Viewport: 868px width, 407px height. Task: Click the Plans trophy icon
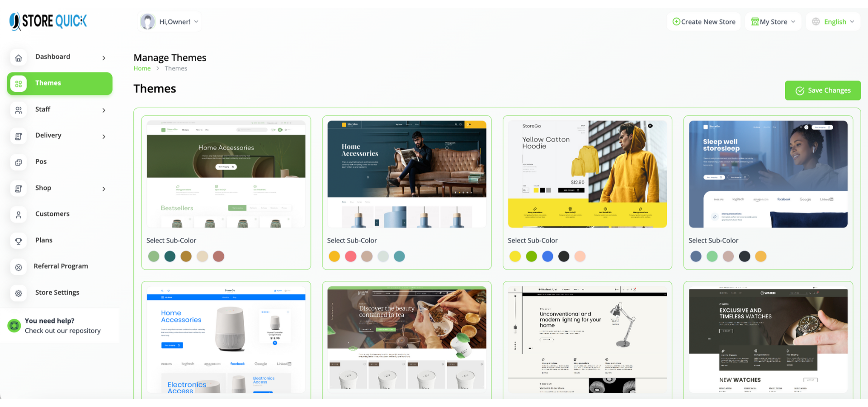[19, 241]
